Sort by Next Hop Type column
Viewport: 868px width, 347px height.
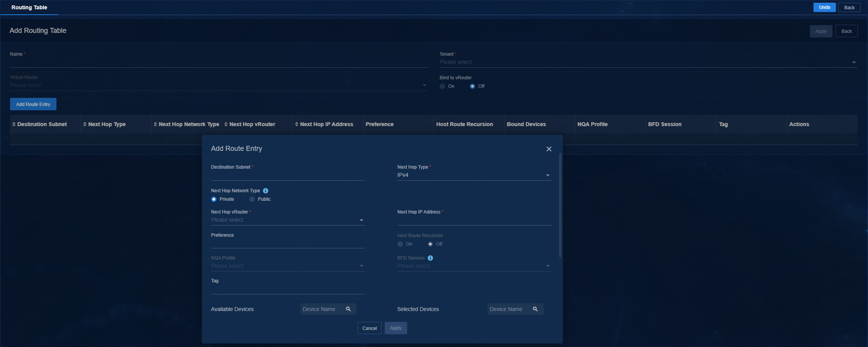pyautogui.click(x=85, y=124)
